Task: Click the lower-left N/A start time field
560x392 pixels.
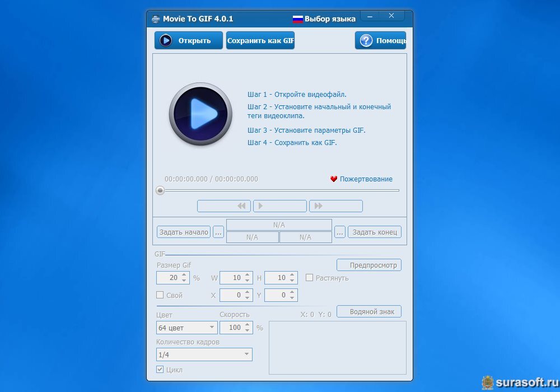Action: point(253,237)
